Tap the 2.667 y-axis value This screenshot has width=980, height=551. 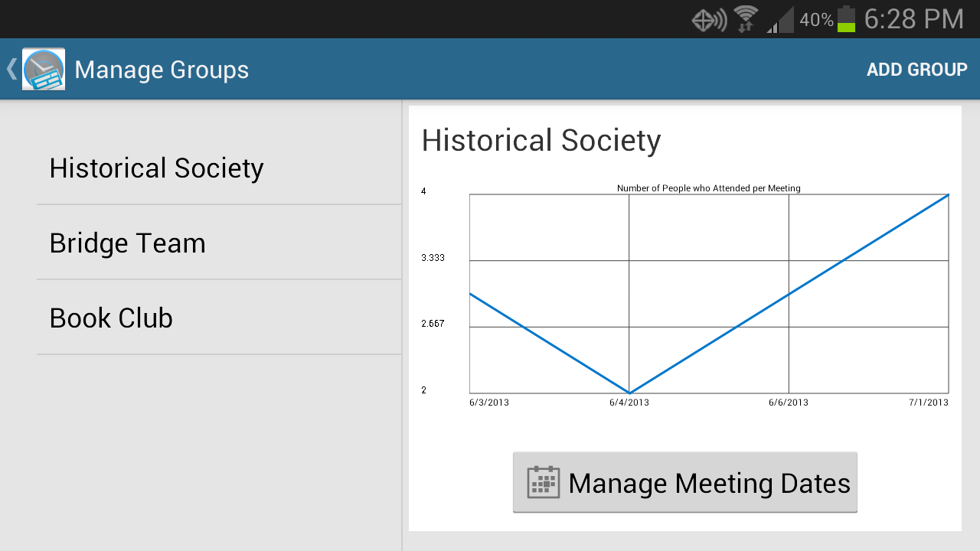click(433, 324)
